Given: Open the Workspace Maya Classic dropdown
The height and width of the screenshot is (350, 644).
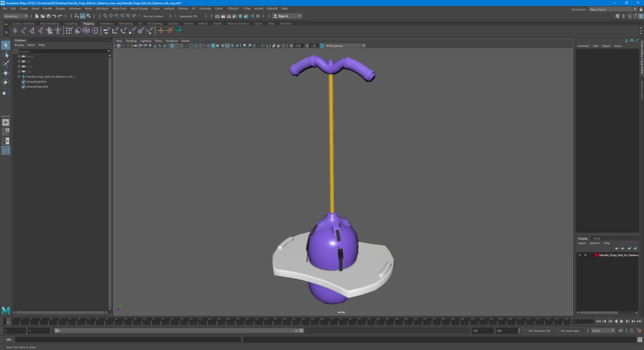Looking at the screenshot, I should pyautogui.click(x=613, y=9).
